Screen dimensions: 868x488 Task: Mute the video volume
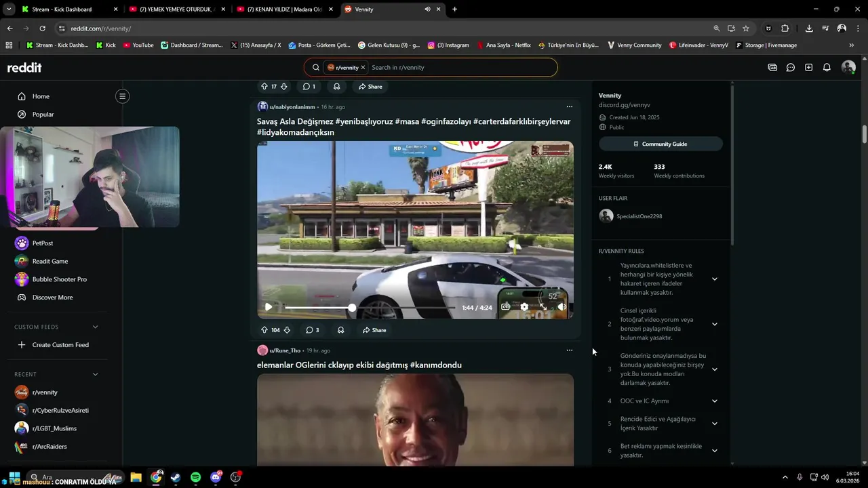[561, 307]
